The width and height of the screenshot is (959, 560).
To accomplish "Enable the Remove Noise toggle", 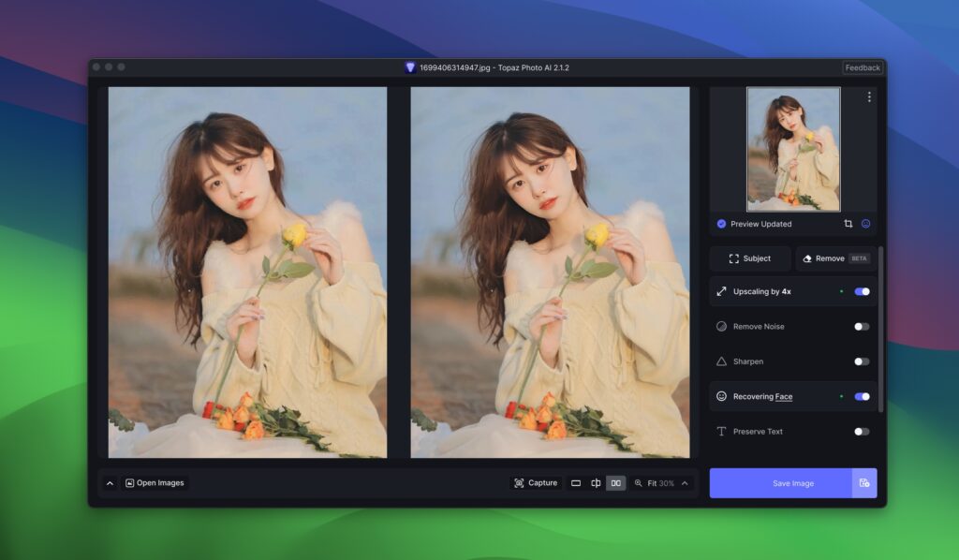I will (x=863, y=326).
